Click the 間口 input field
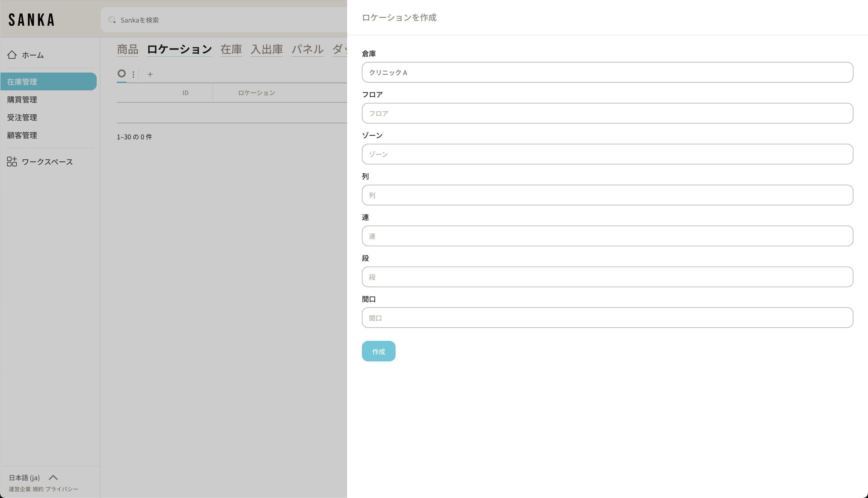The image size is (868, 498). [607, 318]
